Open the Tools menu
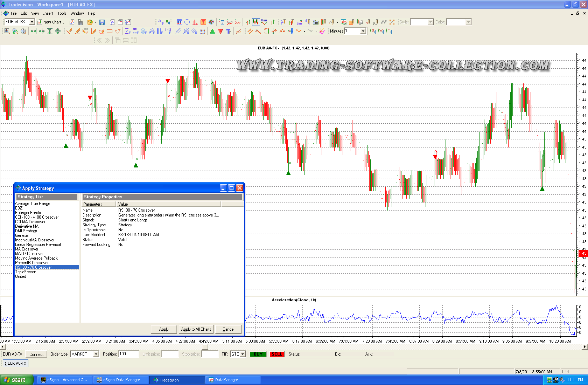 pyautogui.click(x=62, y=13)
